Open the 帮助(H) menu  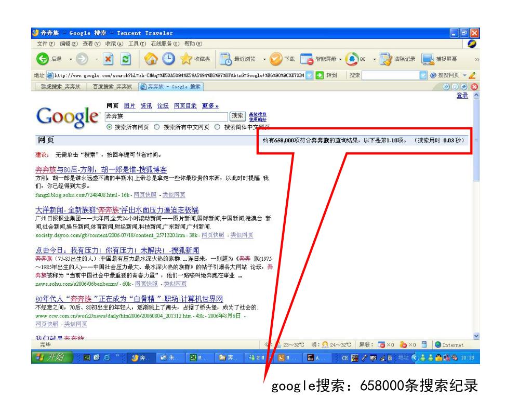click(193, 44)
